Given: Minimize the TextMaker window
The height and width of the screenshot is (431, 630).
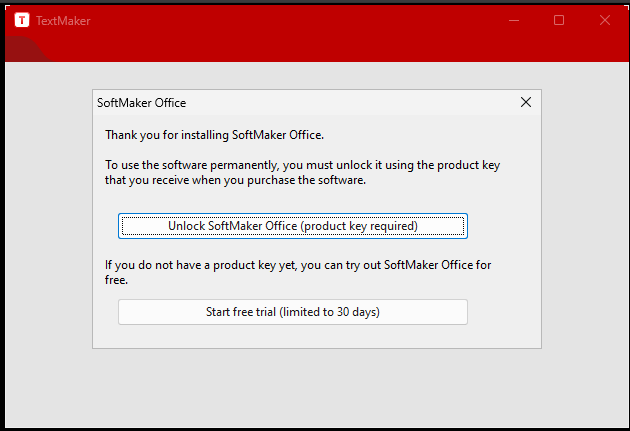Looking at the screenshot, I should click(514, 20).
